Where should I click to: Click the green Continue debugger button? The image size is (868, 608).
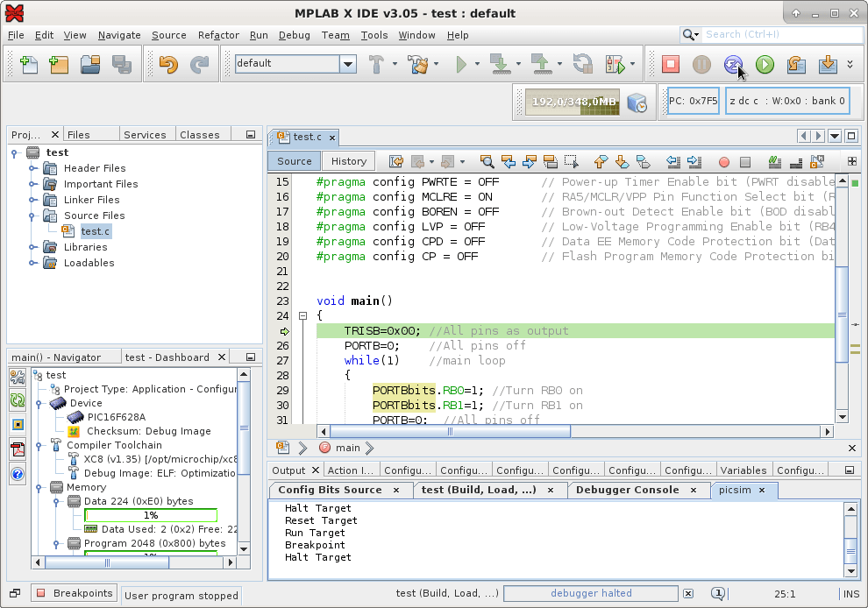coord(765,64)
